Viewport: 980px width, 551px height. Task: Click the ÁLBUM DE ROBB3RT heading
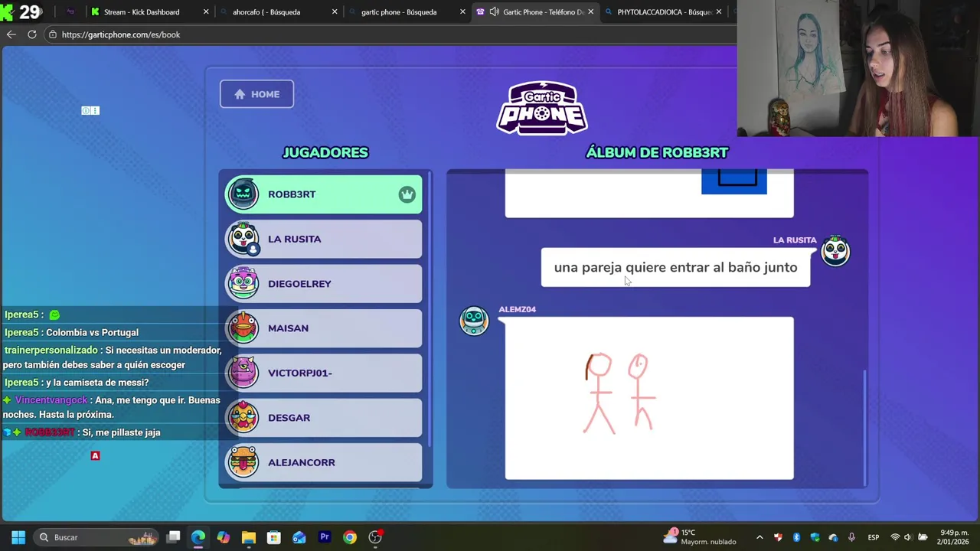coord(657,152)
